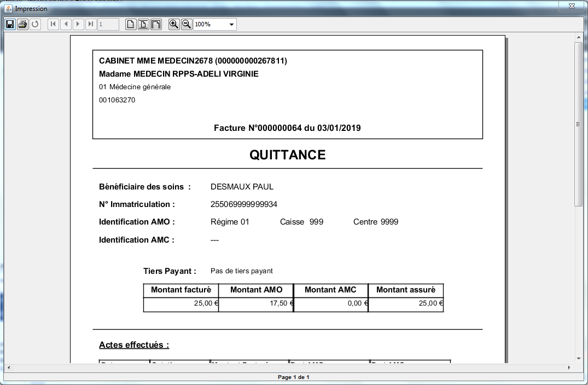Click the Save icon in toolbar

(10, 24)
